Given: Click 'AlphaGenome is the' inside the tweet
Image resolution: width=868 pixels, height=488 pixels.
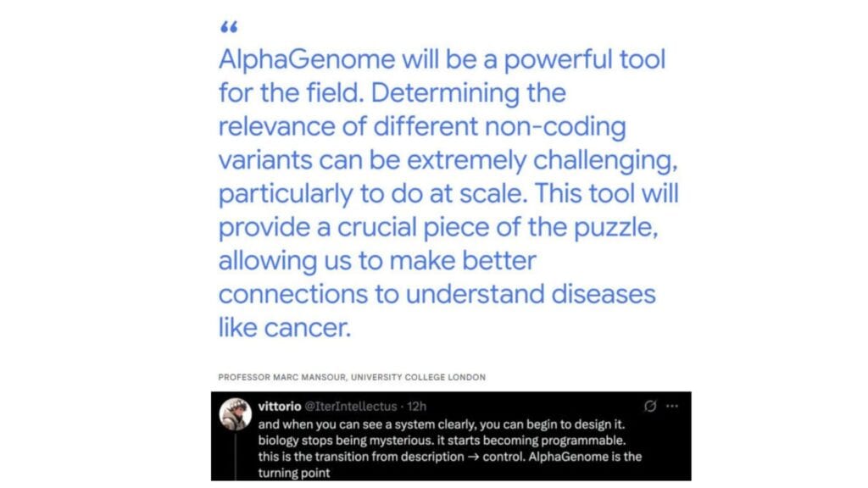Looking at the screenshot, I should click(x=585, y=457).
